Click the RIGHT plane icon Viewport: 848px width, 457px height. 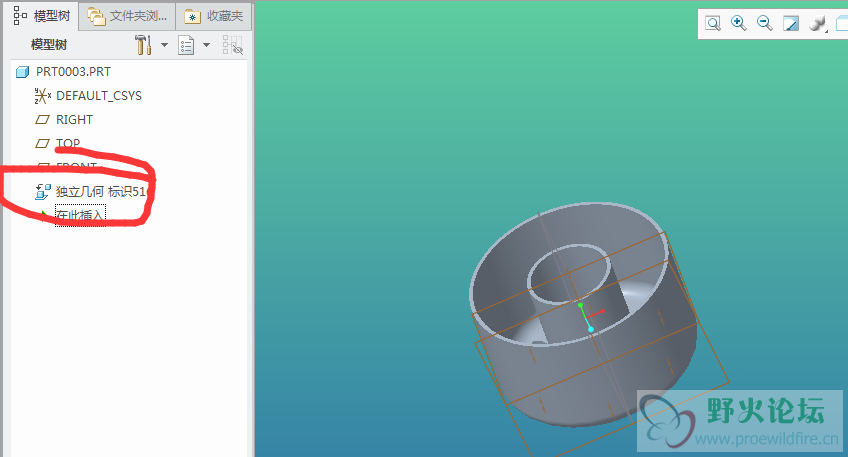(42, 120)
